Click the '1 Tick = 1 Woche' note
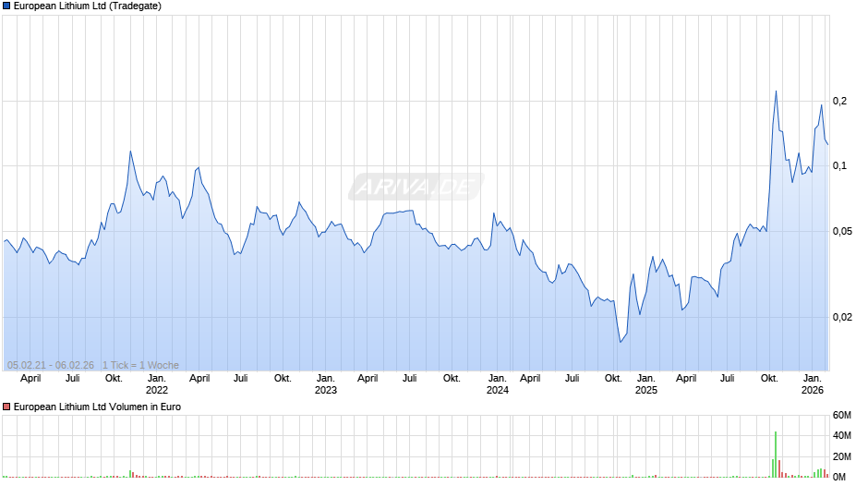Image resolution: width=868 pixels, height=486 pixels. [x=140, y=365]
